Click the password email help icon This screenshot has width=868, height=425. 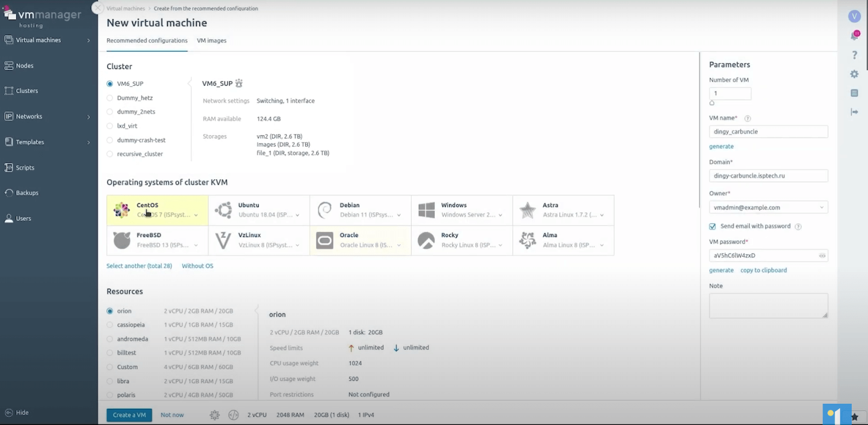click(x=798, y=227)
